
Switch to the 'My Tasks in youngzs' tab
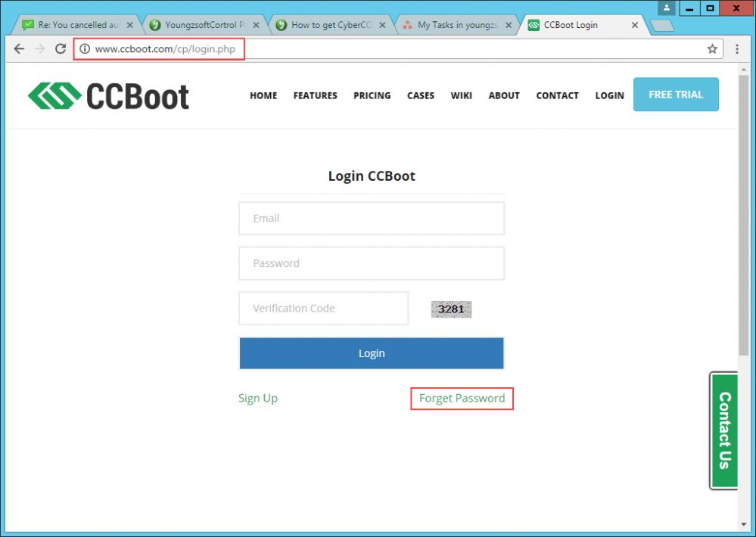457,25
